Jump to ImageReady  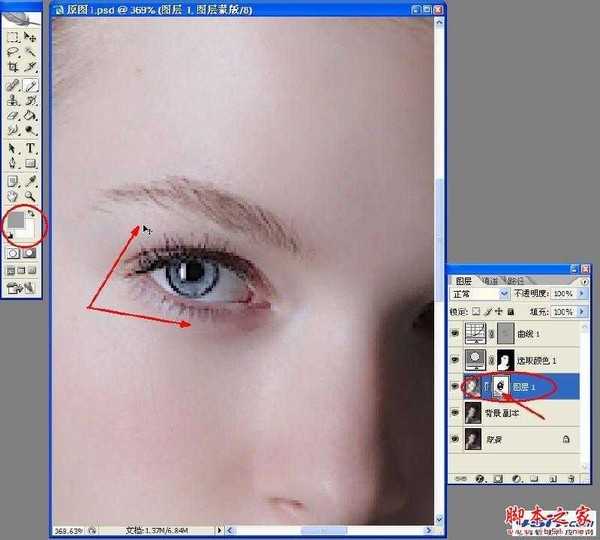point(21,287)
